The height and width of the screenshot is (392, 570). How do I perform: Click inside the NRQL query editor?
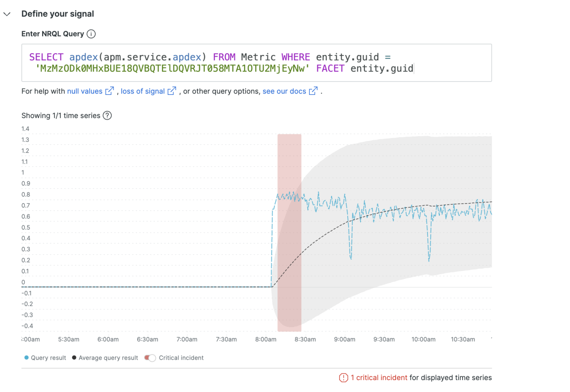tap(256, 63)
